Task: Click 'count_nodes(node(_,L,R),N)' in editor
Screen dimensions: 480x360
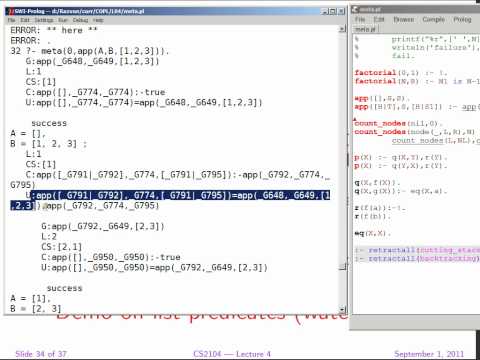Action: [415, 132]
